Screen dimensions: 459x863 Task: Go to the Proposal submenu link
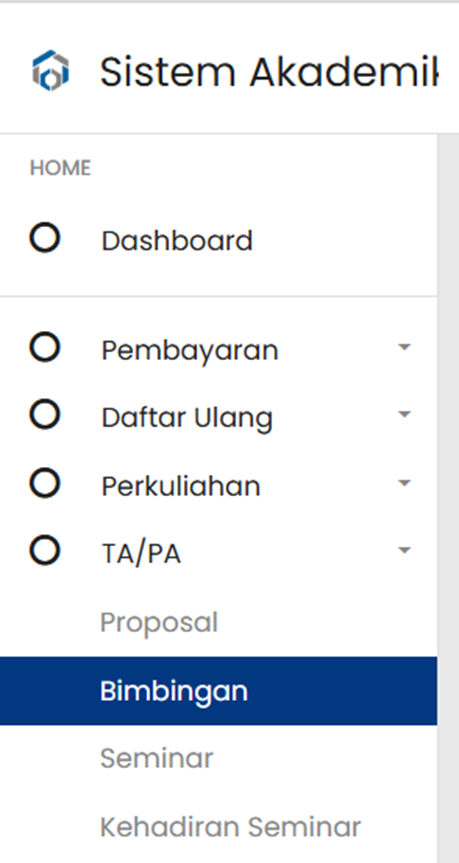(x=159, y=622)
